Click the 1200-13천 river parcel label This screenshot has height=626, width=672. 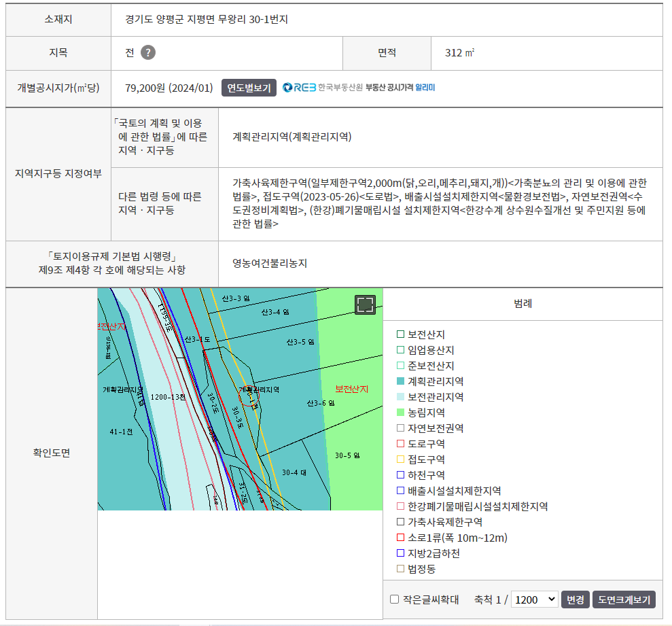[x=168, y=398]
